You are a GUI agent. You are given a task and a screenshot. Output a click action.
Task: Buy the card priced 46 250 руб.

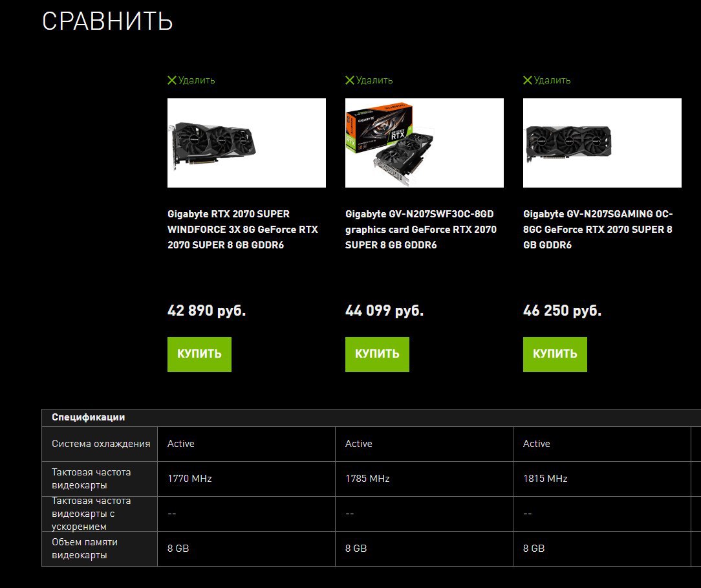pyautogui.click(x=555, y=354)
